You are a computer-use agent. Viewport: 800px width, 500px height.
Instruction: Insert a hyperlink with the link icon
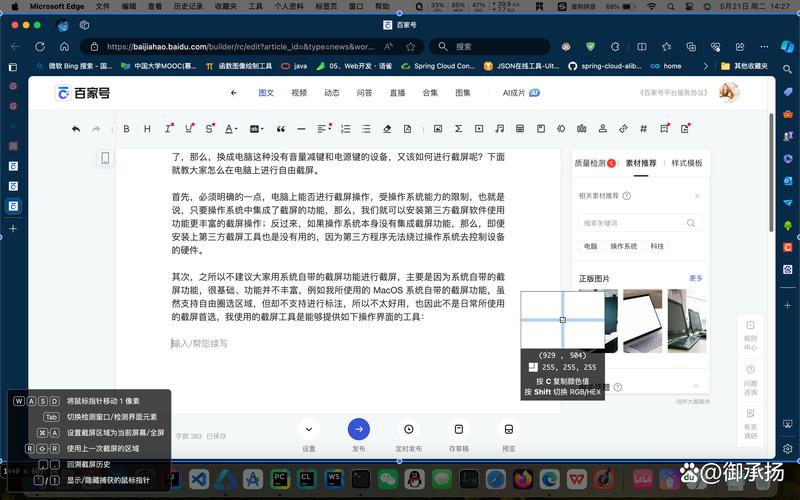623,129
